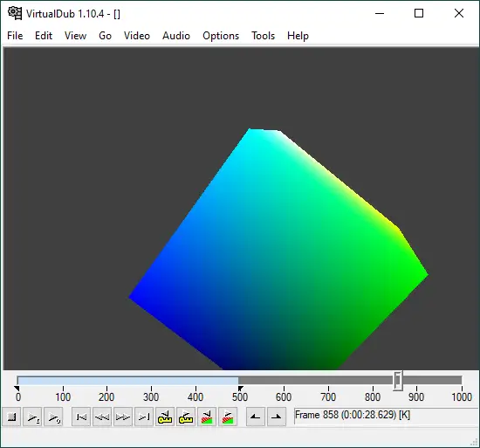
Task: Go to the previous keyframe
Action: (165, 417)
